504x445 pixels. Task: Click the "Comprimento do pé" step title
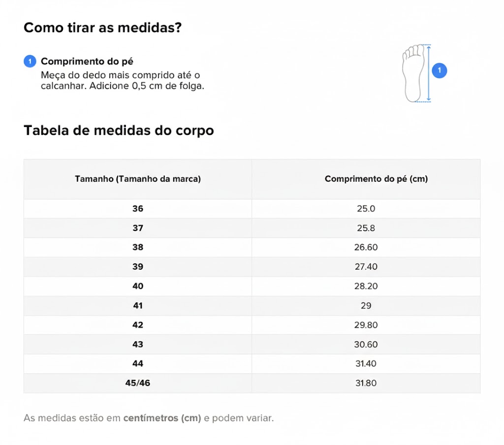tap(87, 62)
